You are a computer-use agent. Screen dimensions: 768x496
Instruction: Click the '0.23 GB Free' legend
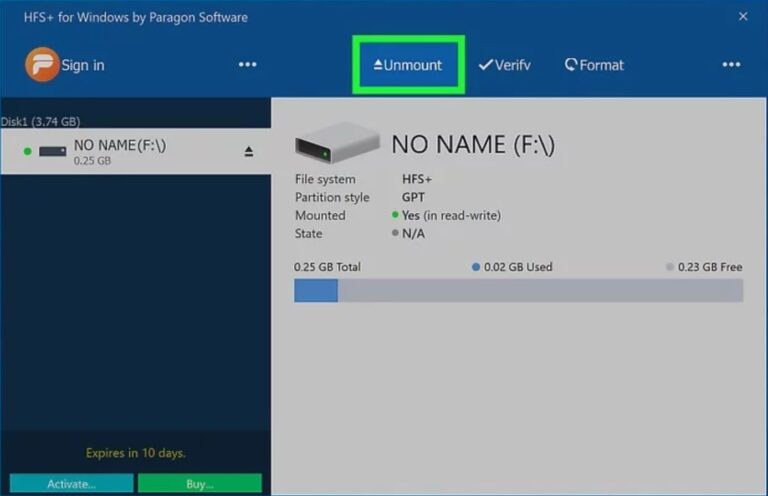point(704,267)
